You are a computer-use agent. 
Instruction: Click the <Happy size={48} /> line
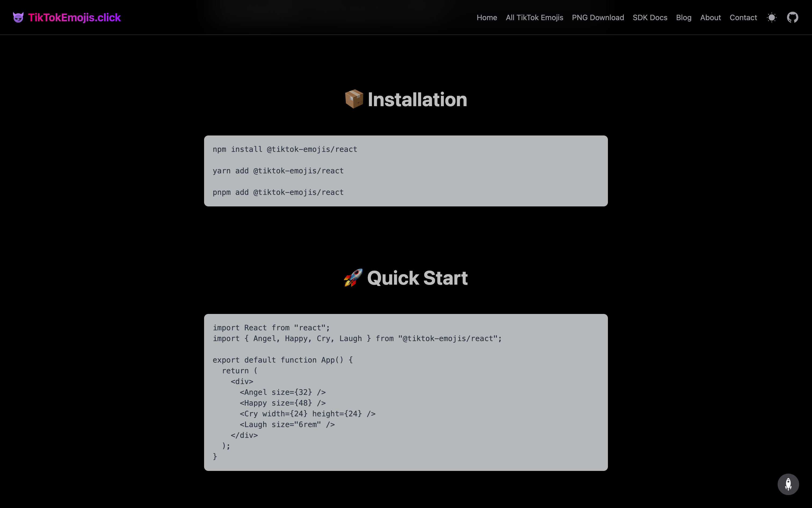282,403
